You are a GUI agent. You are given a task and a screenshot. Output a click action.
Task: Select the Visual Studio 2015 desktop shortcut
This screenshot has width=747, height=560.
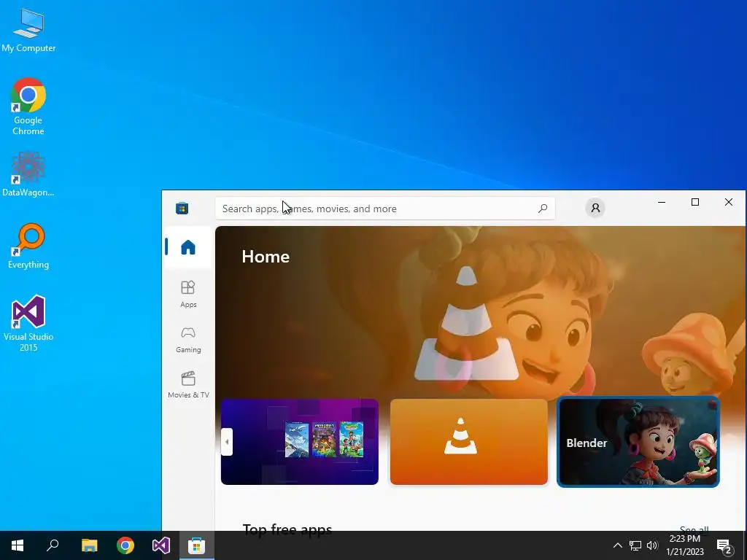(x=28, y=324)
